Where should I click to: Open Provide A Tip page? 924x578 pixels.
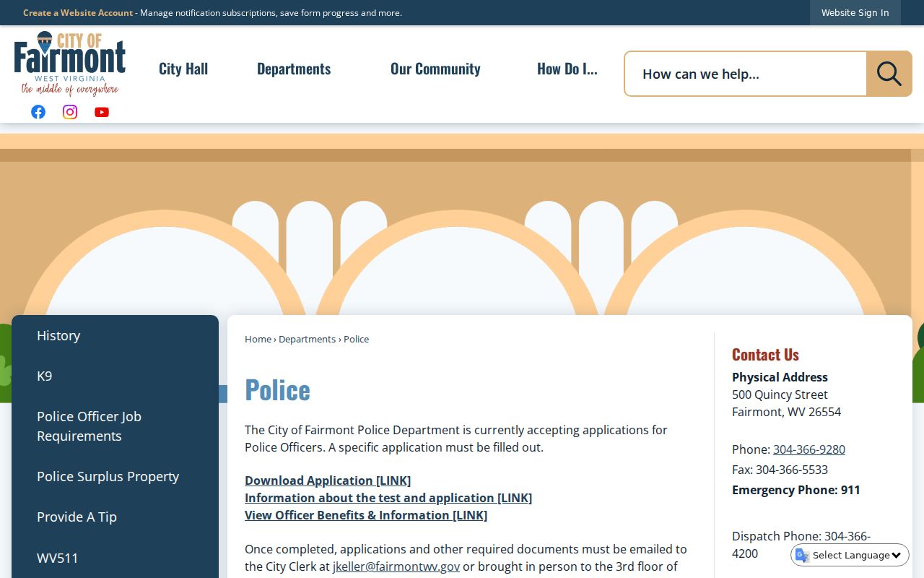click(x=77, y=517)
